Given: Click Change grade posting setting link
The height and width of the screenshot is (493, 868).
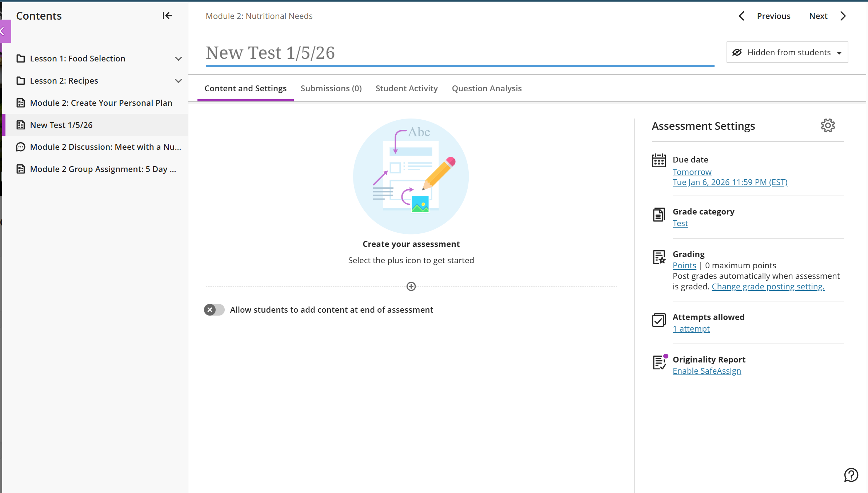Looking at the screenshot, I should (768, 286).
